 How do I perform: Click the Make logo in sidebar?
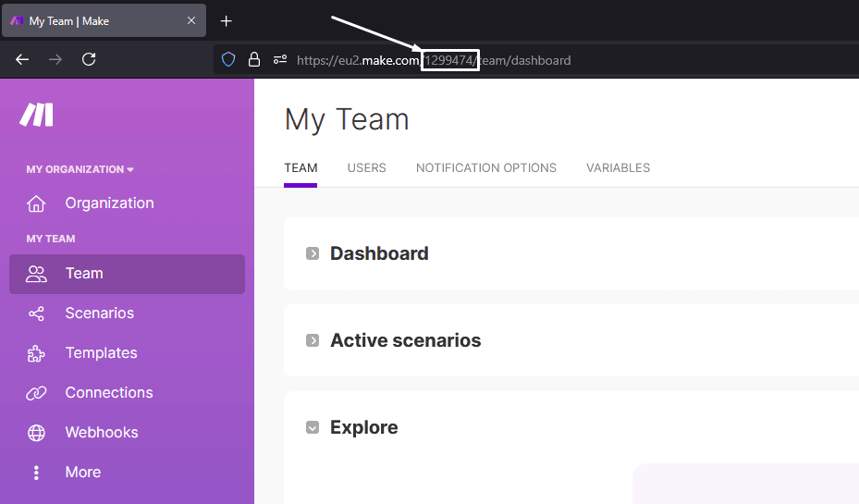click(x=37, y=115)
